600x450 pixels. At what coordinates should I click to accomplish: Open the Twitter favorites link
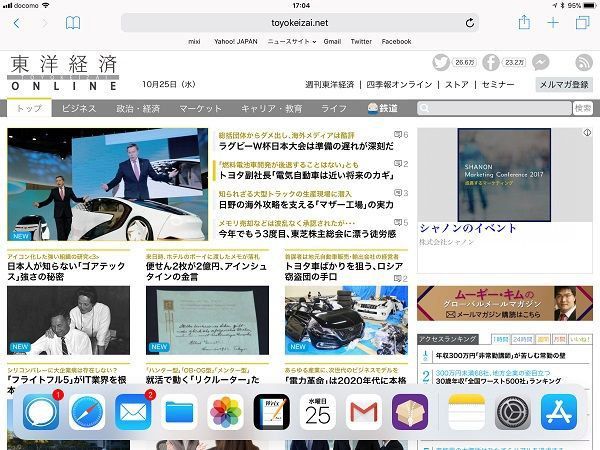pos(361,41)
